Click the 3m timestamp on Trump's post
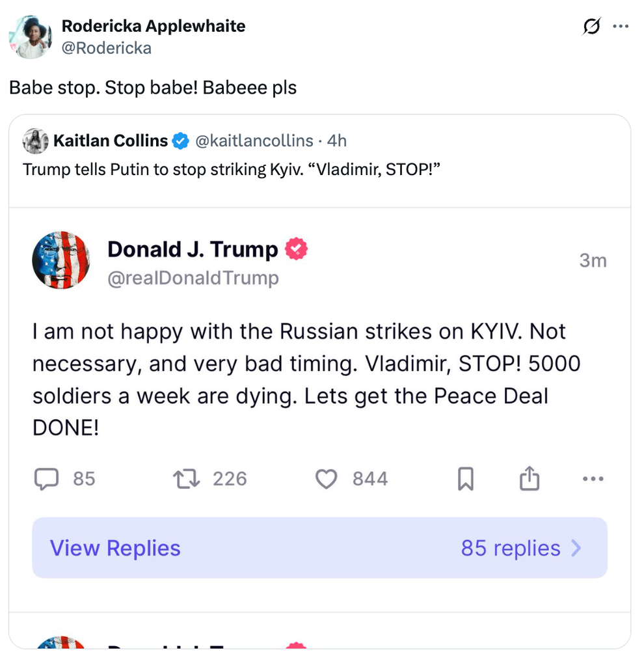 [593, 260]
